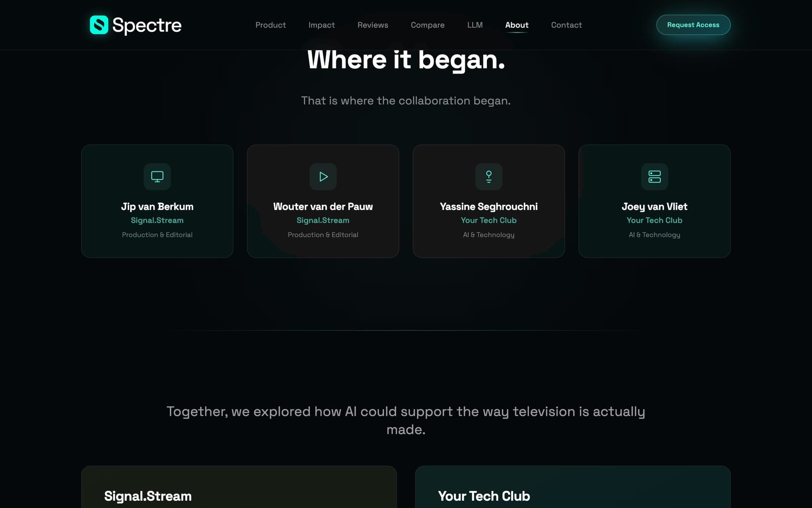
Task: Select the name Joey van Vliet
Action: pyautogui.click(x=654, y=206)
